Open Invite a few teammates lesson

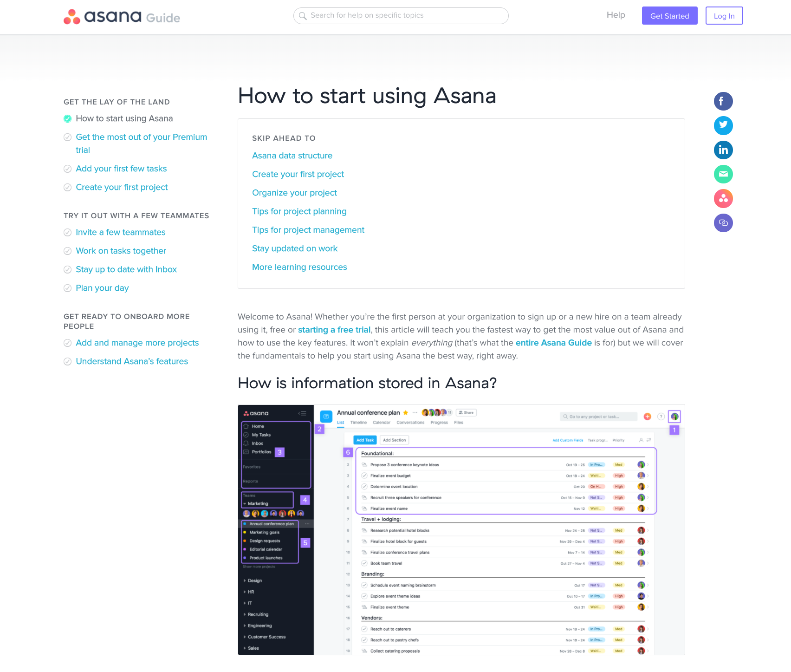(x=121, y=232)
